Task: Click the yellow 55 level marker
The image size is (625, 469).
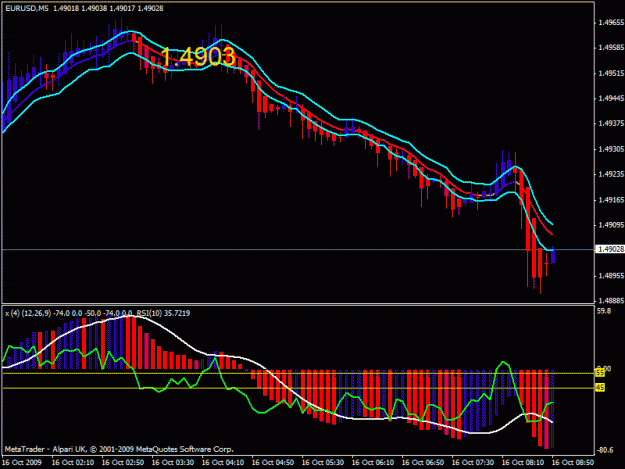Action: click(600, 373)
